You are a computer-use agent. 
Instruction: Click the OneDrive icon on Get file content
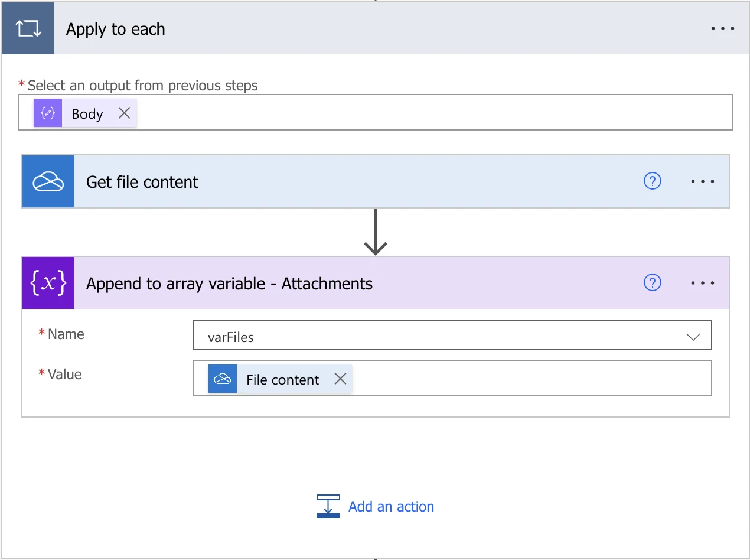(48, 181)
